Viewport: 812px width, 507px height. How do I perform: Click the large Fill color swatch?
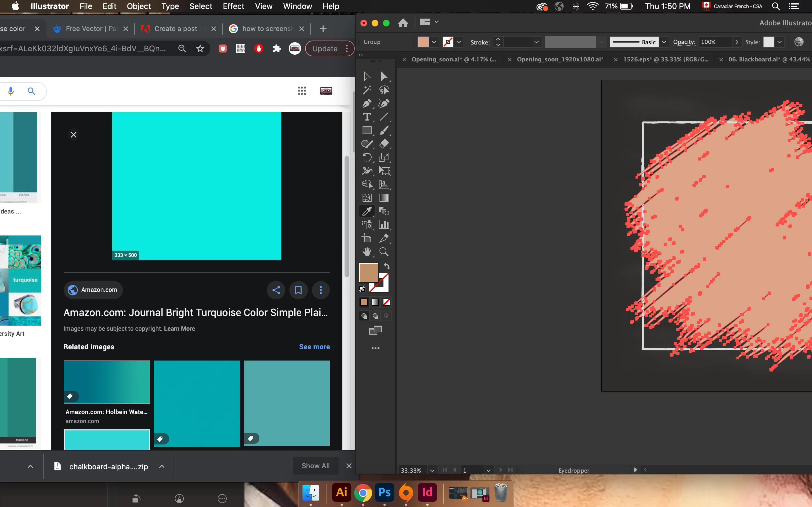tap(369, 272)
